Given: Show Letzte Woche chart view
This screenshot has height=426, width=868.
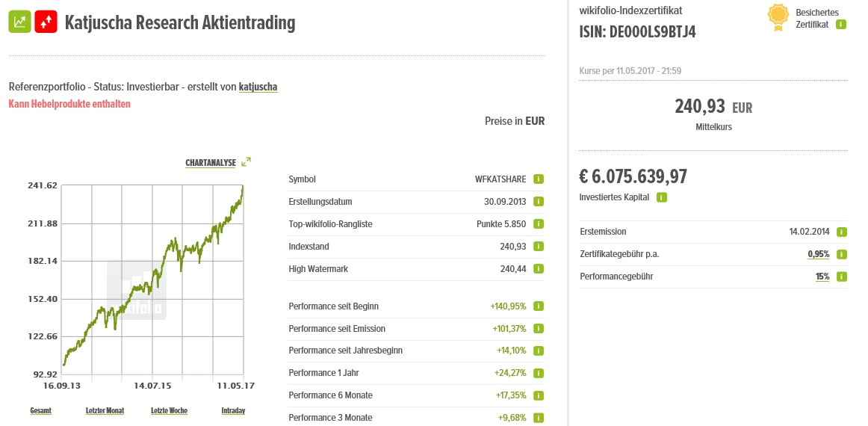Looking at the screenshot, I should coord(169,410).
